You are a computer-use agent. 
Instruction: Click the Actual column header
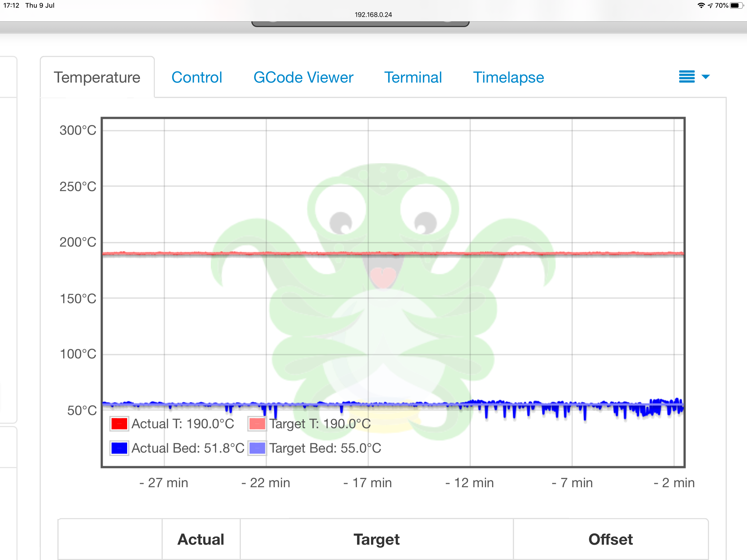201,539
